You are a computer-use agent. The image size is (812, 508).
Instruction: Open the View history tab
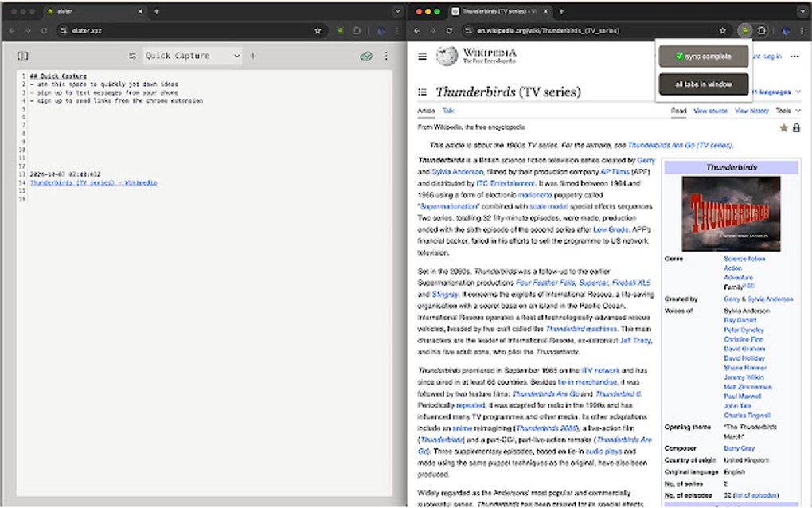[751, 111]
